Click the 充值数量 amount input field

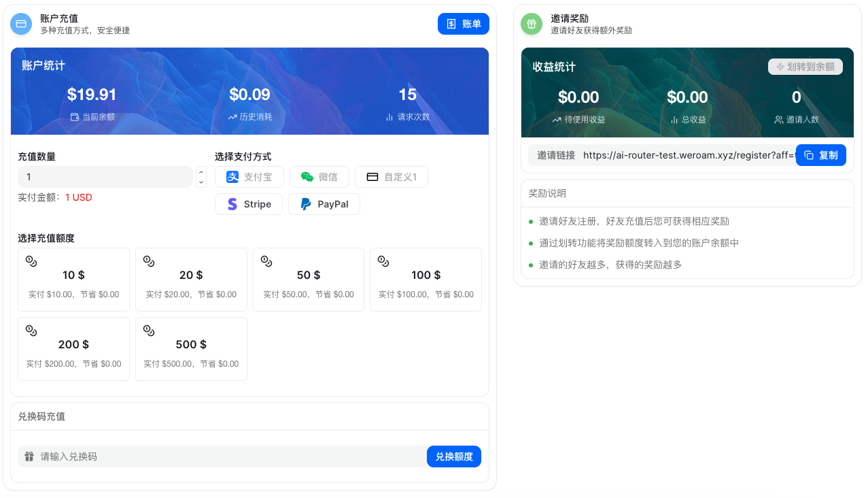click(x=105, y=177)
